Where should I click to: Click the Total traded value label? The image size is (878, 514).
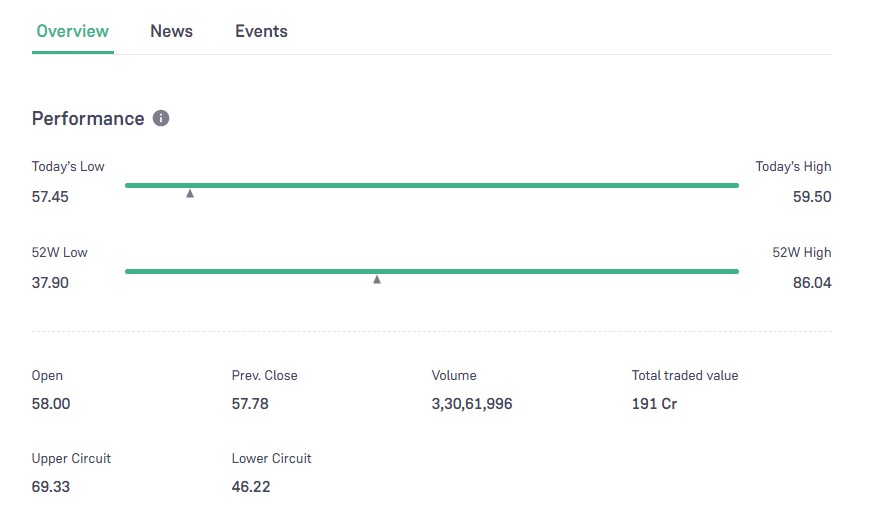[x=685, y=375]
